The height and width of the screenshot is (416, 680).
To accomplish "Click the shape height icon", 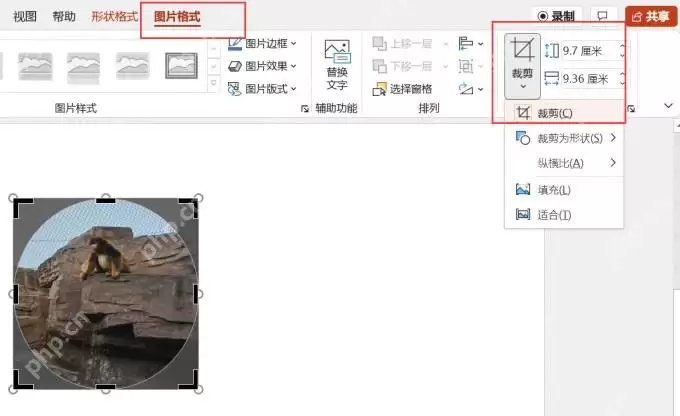I will coord(551,51).
